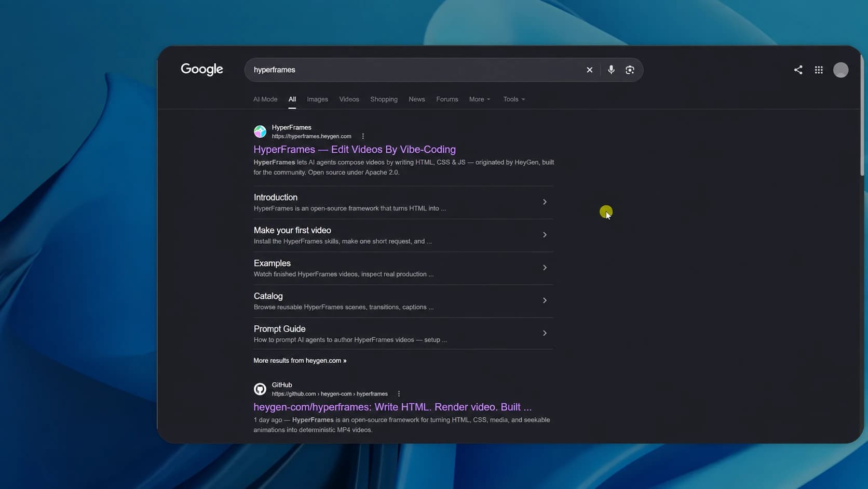This screenshot has height=489, width=868.
Task: Expand the Examples sitelink chevron
Action: 545,268
